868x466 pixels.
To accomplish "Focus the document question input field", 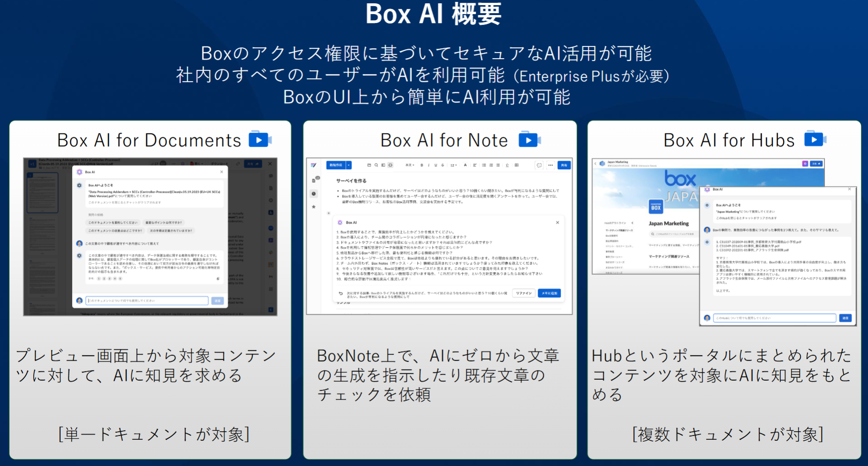I will pyautogui.click(x=147, y=301).
